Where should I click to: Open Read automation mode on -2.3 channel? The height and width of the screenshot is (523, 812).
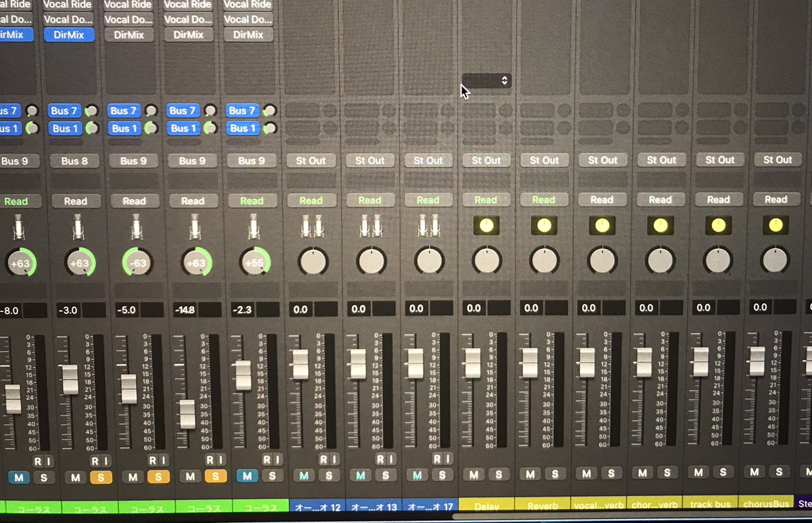coord(251,200)
